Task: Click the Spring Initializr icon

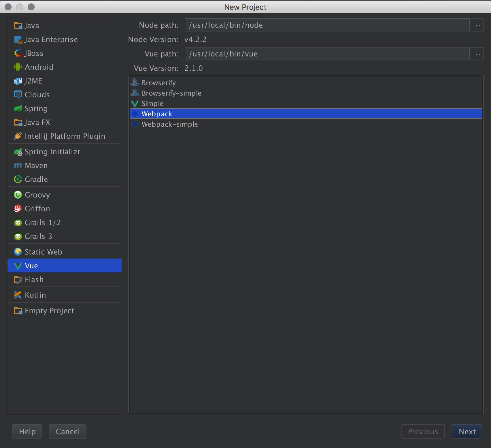Action: pyautogui.click(x=18, y=152)
